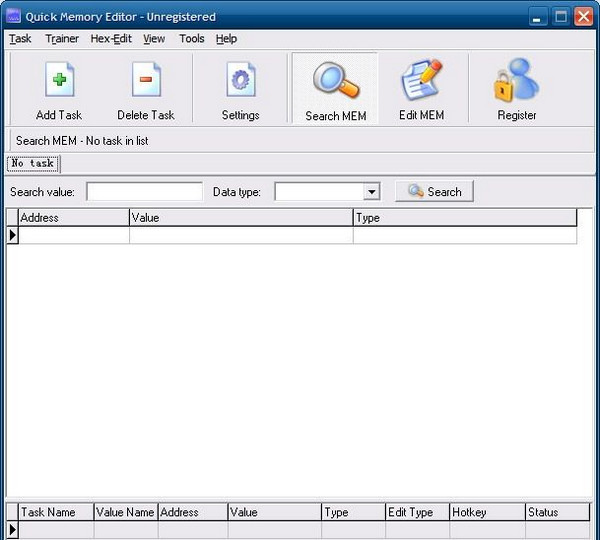The width and height of the screenshot is (600, 540).
Task: Click the Address column header in results
Action: point(73,217)
